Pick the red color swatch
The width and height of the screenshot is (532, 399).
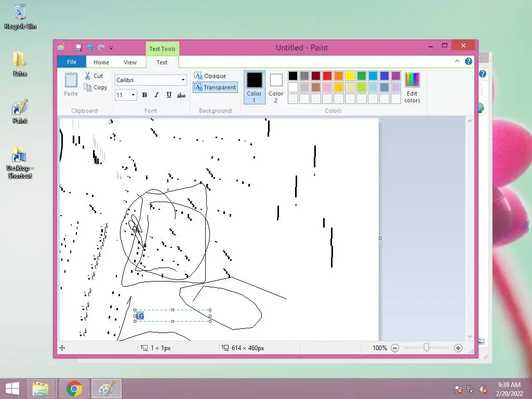pos(327,76)
